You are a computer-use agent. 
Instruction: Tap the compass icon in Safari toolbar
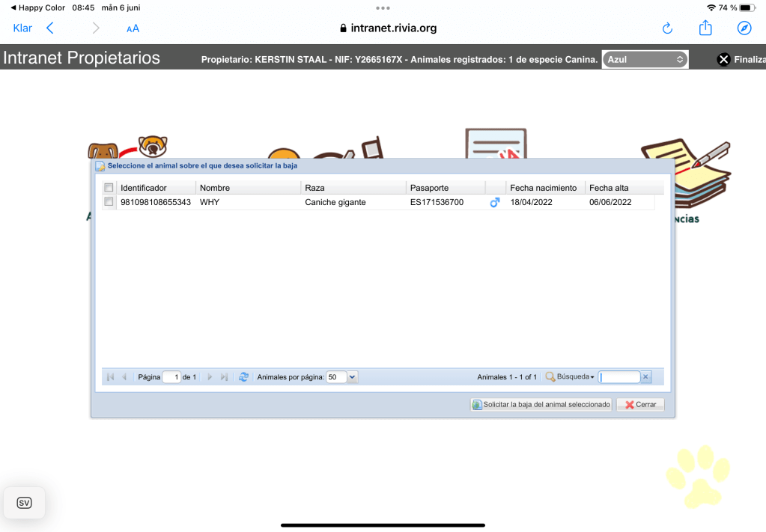click(744, 28)
